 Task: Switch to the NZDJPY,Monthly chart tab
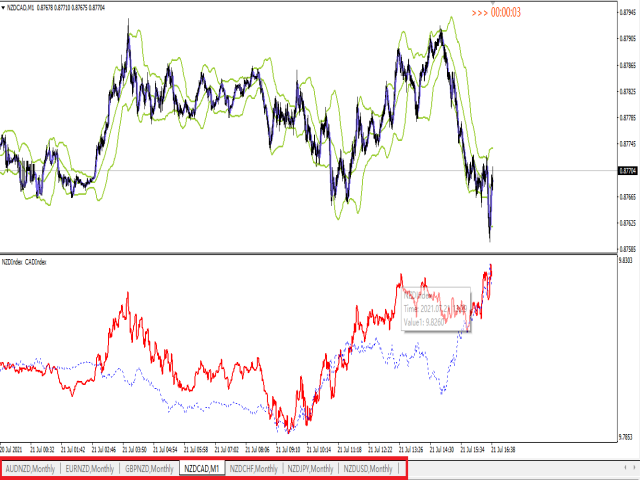click(x=311, y=469)
